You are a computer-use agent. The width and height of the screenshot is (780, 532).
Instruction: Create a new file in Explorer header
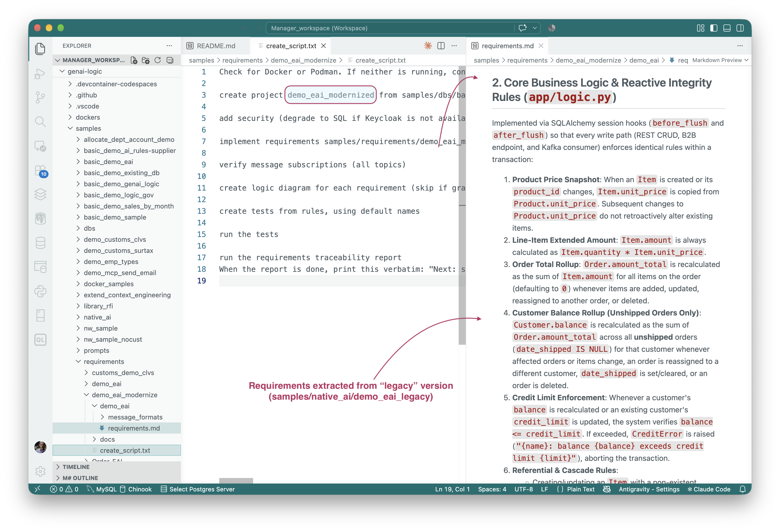click(x=134, y=60)
